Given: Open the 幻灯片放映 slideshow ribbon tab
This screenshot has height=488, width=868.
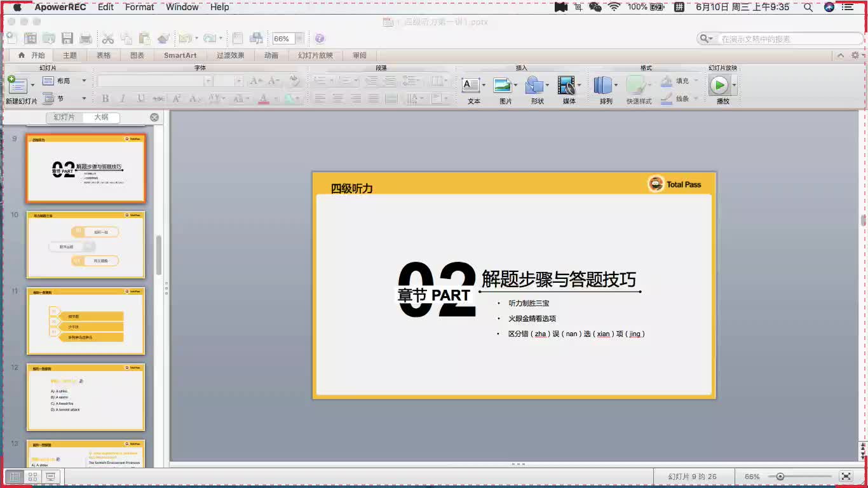Looking at the screenshot, I should (x=316, y=55).
